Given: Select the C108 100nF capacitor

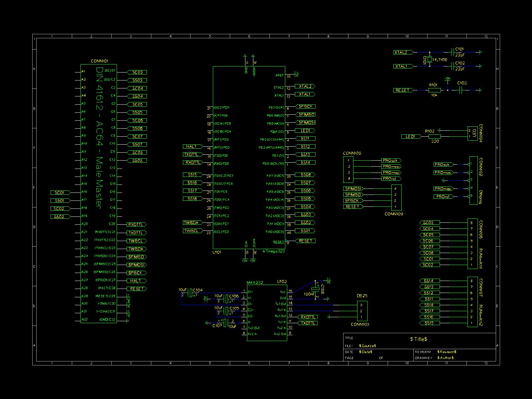Looking at the screenshot, I should pos(314,289).
